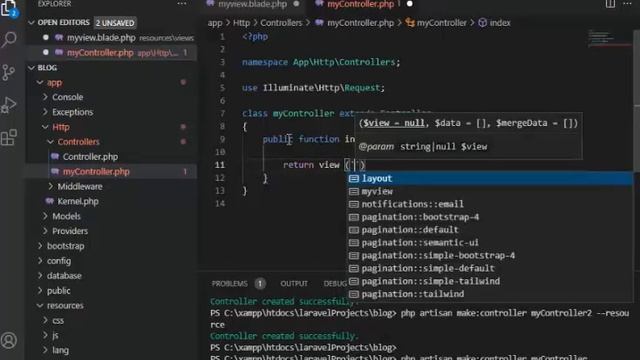Open Run and Debug view

[9, 105]
